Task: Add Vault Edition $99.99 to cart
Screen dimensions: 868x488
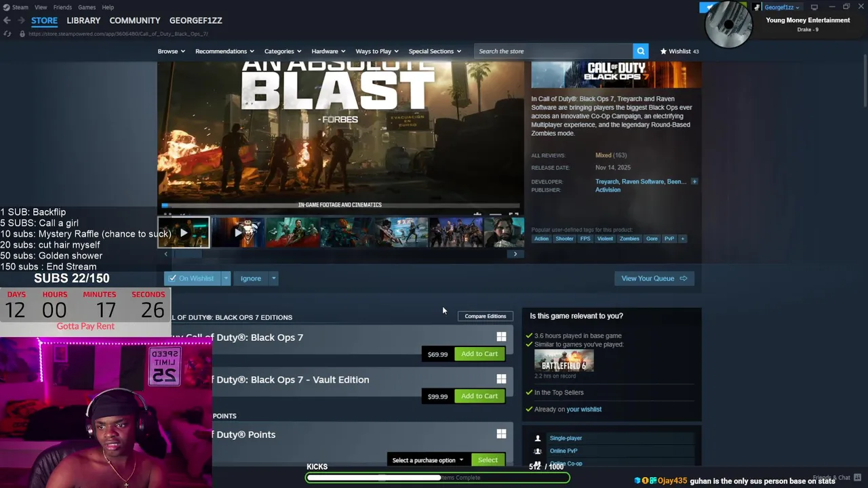Action: pyautogui.click(x=479, y=396)
